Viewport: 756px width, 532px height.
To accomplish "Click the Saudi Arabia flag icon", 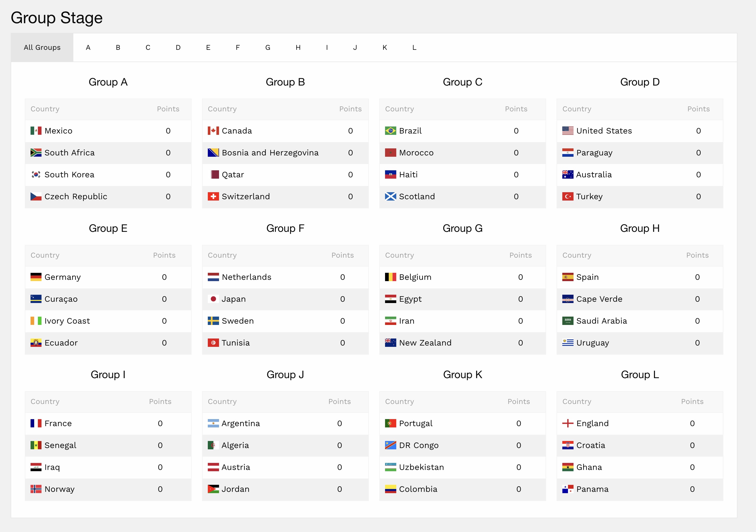I will click(568, 321).
